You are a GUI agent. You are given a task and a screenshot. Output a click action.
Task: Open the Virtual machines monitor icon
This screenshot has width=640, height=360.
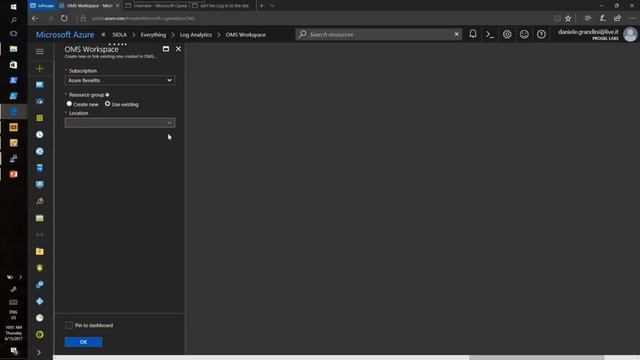40,184
